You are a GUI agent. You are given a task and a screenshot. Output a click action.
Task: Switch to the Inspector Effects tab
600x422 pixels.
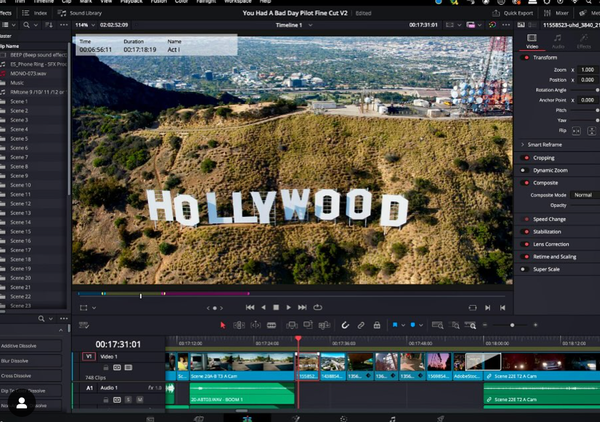pyautogui.click(x=584, y=41)
